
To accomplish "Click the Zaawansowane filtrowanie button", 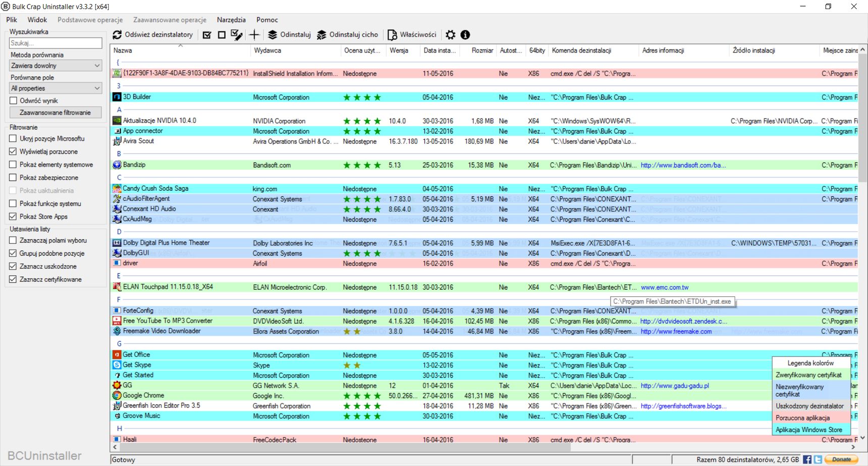I will point(56,113).
